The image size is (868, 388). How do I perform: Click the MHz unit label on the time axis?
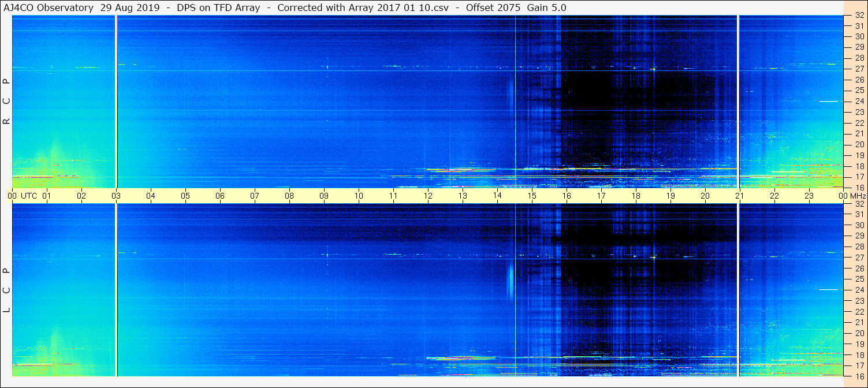[x=858, y=196]
